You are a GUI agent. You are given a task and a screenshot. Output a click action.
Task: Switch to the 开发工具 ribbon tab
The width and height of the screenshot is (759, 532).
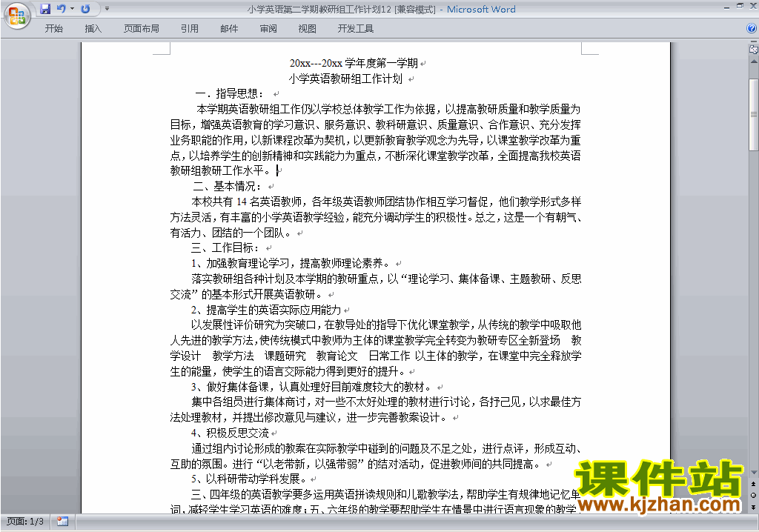(x=356, y=29)
